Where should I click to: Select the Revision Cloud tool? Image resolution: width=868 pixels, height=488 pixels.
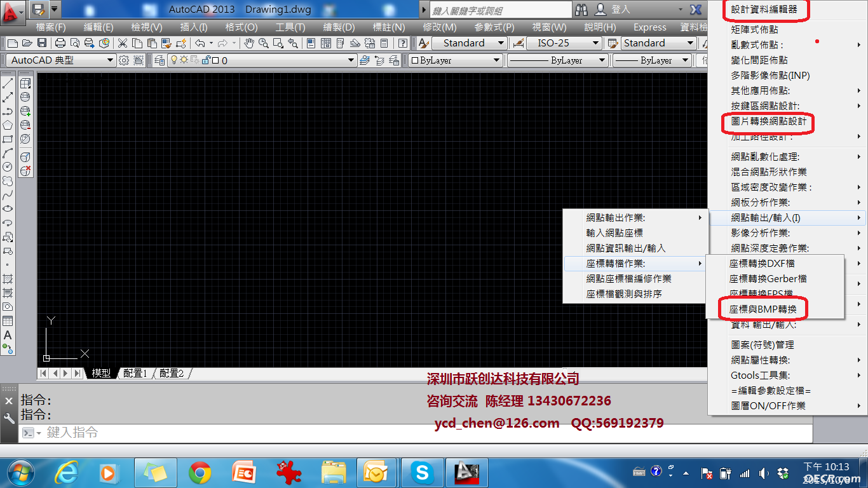(x=8, y=181)
